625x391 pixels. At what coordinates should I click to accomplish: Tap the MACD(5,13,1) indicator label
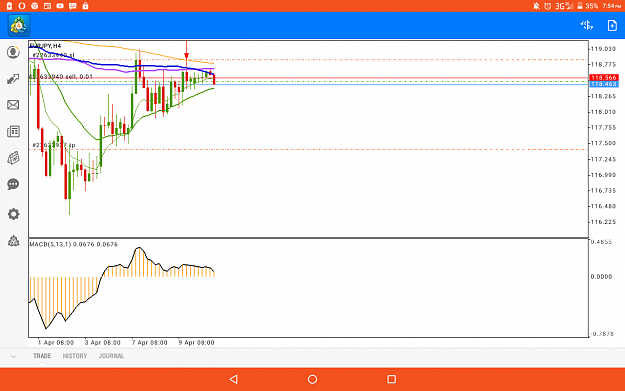73,244
